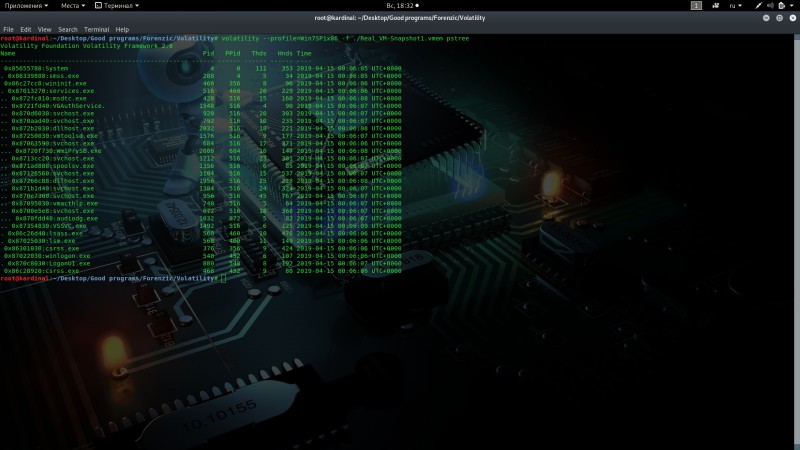Maximize the terminal window
The width and height of the screenshot is (800, 450).
point(779,18)
